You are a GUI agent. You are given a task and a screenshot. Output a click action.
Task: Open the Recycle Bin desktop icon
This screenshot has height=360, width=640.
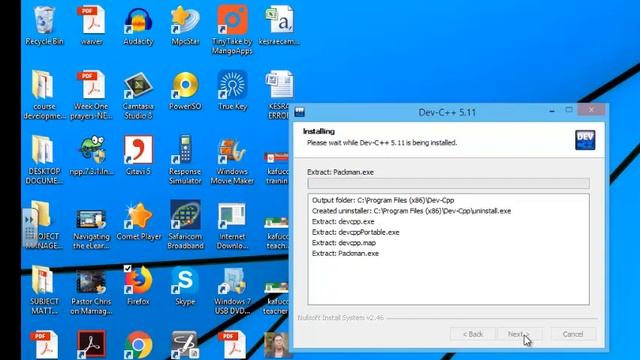[x=44, y=25]
